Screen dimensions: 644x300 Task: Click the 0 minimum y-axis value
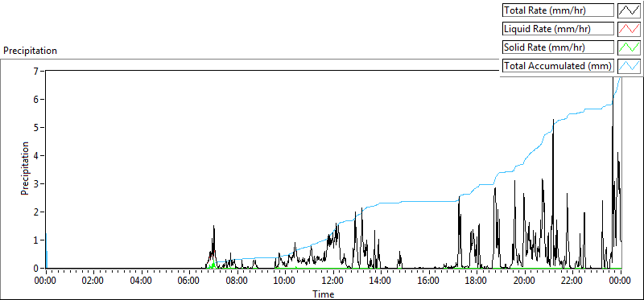pyautogui.click(x=41, y=268)
